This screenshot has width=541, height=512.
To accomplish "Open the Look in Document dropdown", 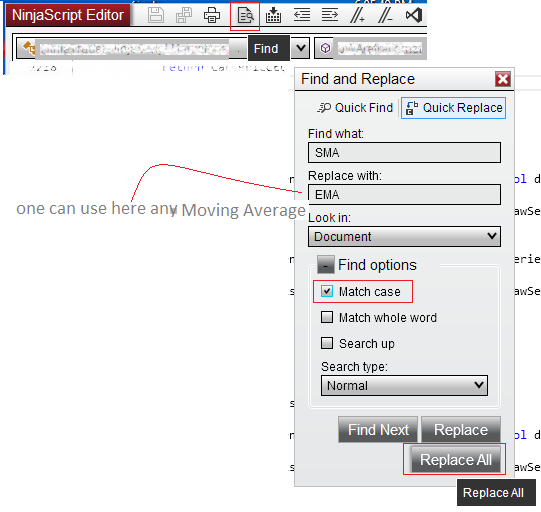I will point(404,237).
